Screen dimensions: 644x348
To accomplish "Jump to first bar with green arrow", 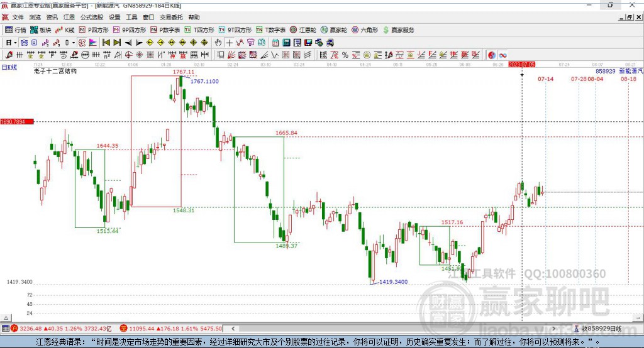I will (106, 43).
